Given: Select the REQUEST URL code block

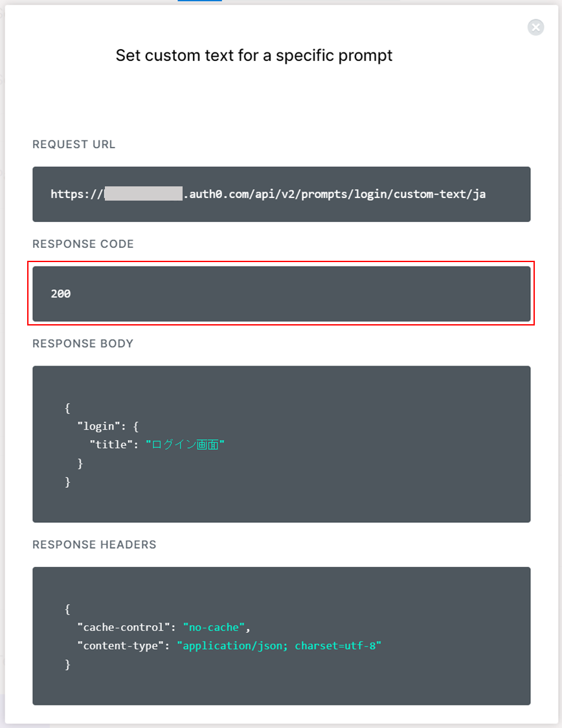Looking at the screenshot, I should [281, 194].
